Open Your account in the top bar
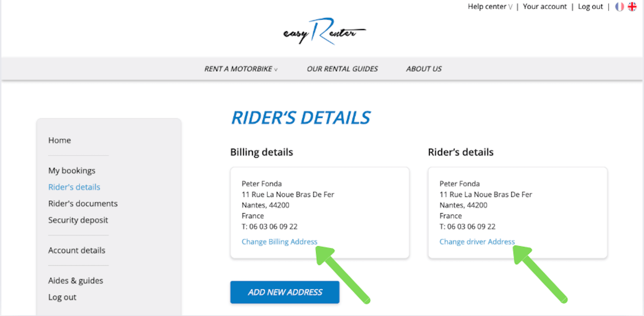 coord(545,7)
